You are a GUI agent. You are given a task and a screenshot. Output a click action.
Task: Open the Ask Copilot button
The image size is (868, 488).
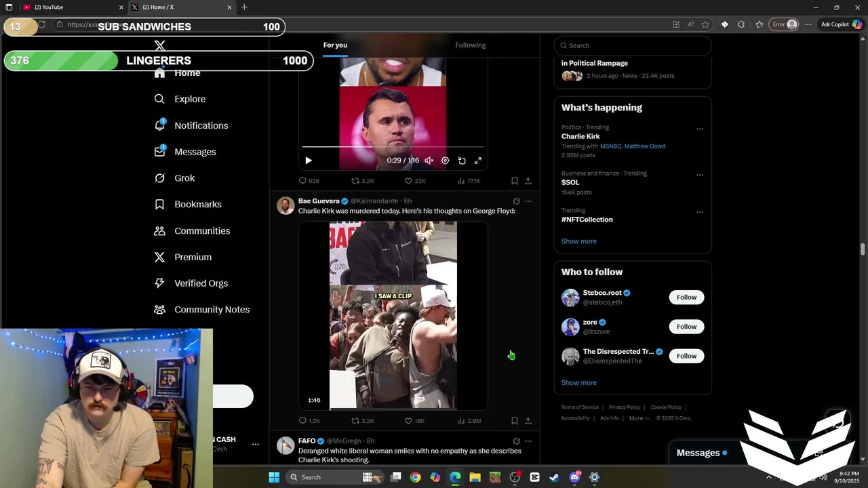[x=841, y=24]
